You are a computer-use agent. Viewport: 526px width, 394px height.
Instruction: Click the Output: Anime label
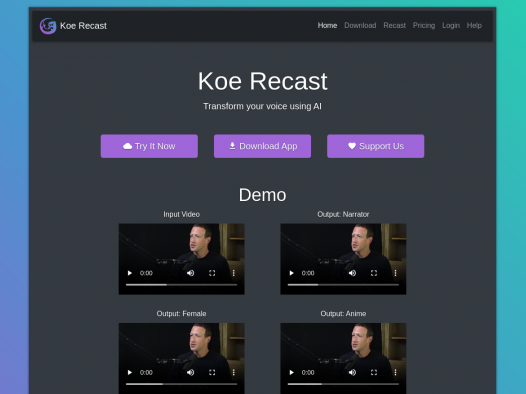pos(343,314)
